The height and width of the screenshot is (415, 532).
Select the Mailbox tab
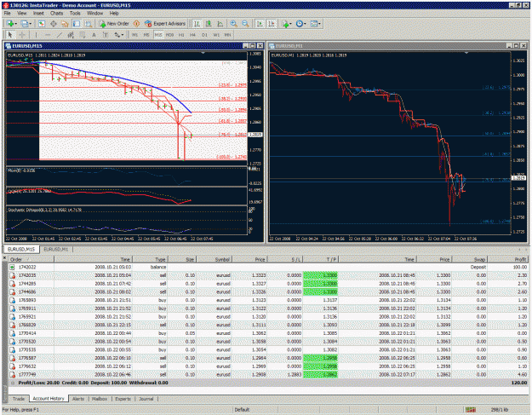point(100,399)
